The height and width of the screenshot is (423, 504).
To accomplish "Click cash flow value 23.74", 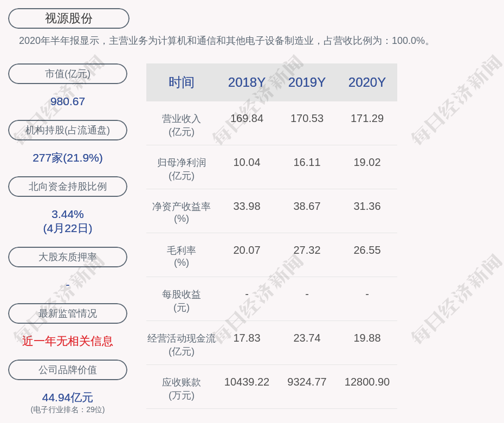I will click(307, 338).
